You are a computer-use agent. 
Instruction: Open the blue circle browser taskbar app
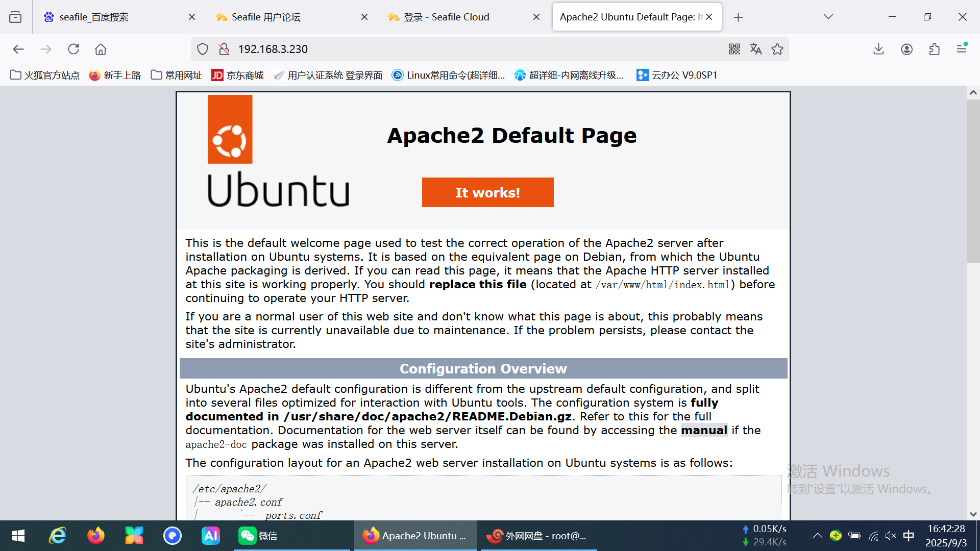click(173, 536)
